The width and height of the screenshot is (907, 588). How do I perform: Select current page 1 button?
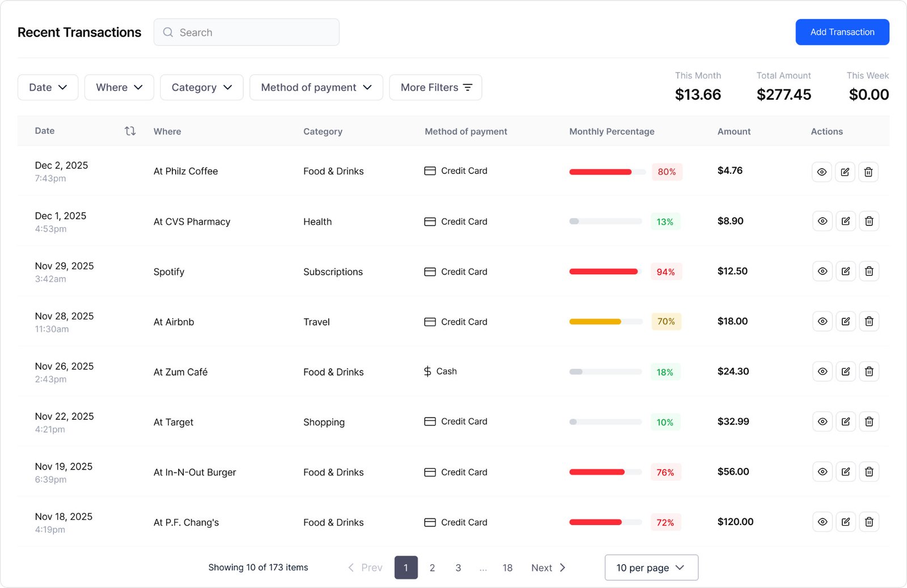point(406,568)
